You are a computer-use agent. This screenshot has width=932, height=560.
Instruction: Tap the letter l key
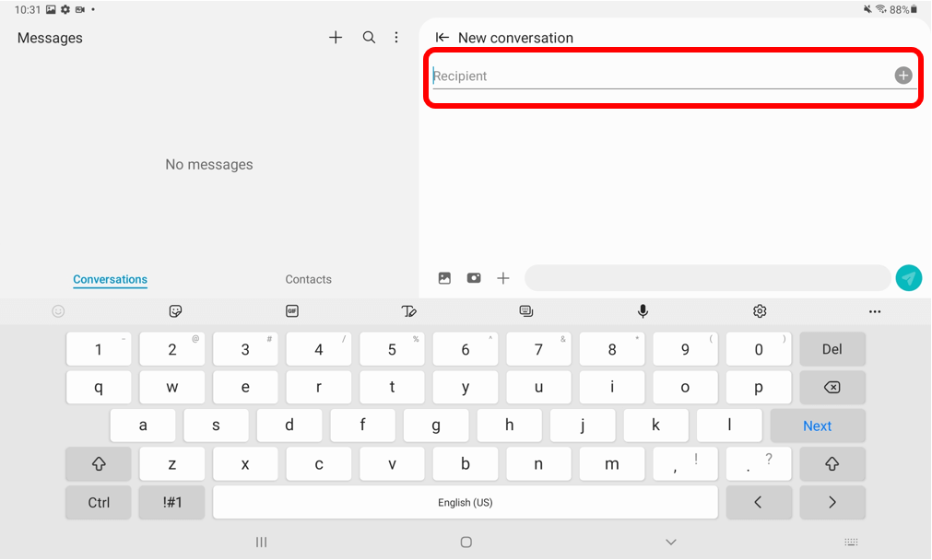729,426
